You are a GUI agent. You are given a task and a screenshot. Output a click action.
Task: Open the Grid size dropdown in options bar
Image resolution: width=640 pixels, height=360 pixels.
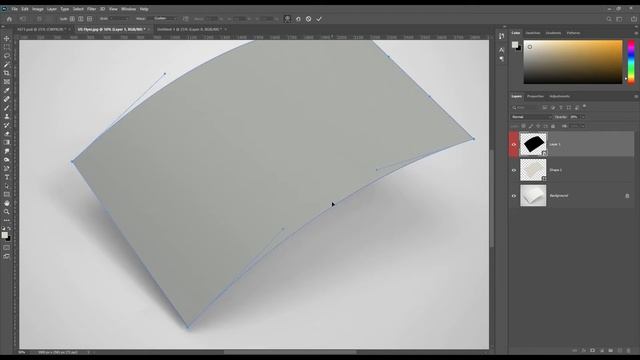point(119,19)
